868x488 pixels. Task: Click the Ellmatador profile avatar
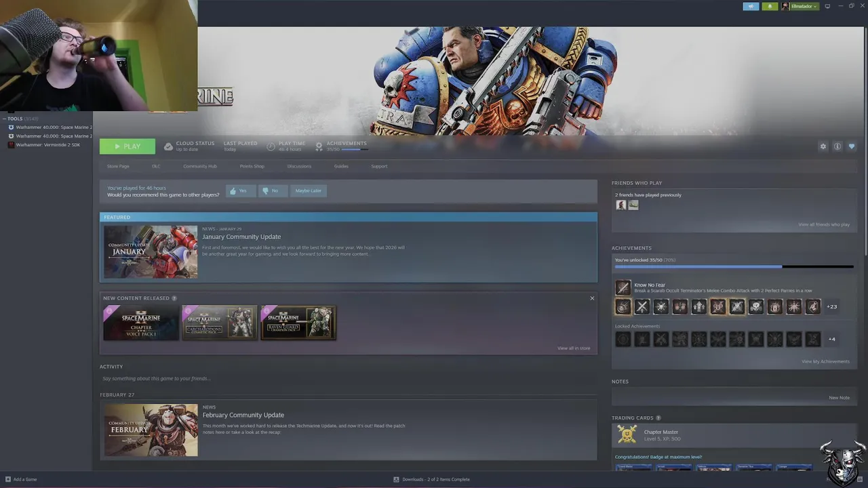point(785,6)
